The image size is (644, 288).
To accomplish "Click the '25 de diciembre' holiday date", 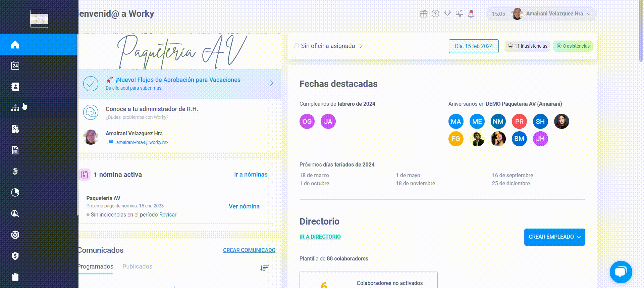I will pyautogui.click(x=511, y=183).
